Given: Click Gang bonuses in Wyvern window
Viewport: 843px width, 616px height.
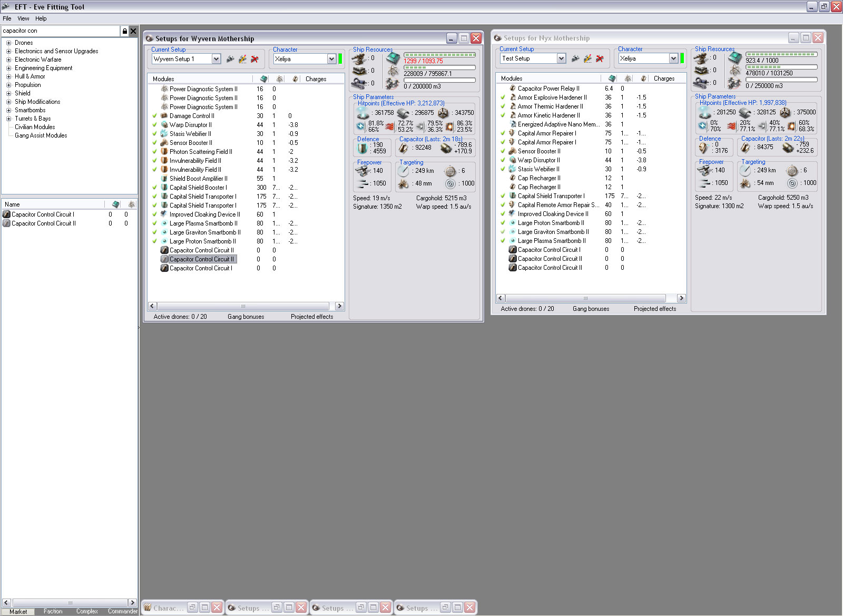Looking at the screenshot, I should (246, 317).
